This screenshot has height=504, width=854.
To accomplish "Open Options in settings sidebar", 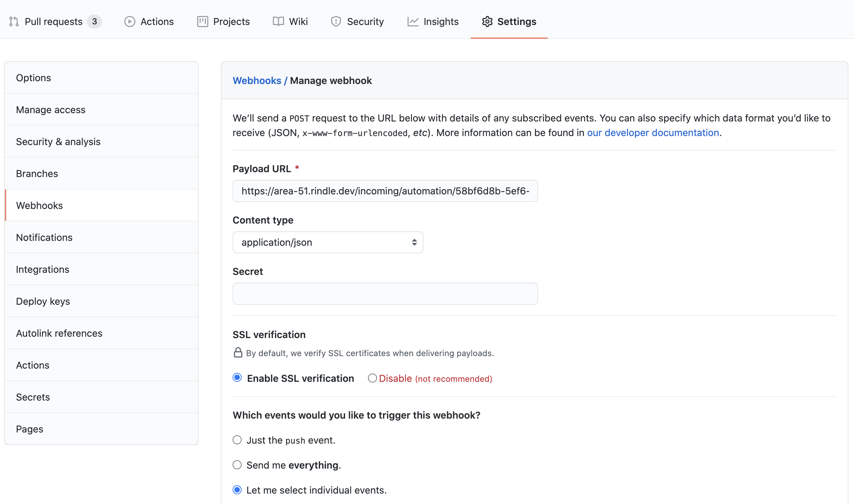I will (101, 78).
